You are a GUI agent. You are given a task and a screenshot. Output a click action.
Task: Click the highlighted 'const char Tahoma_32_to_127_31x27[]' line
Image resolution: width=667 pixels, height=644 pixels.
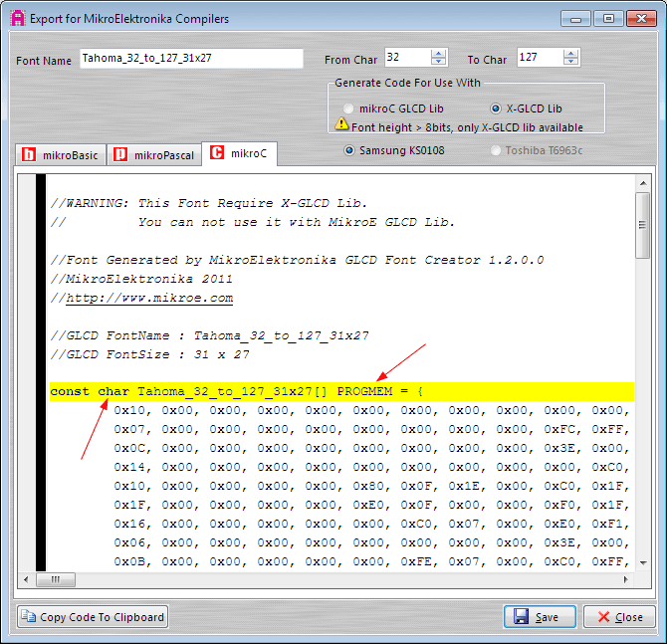point(341,391)
